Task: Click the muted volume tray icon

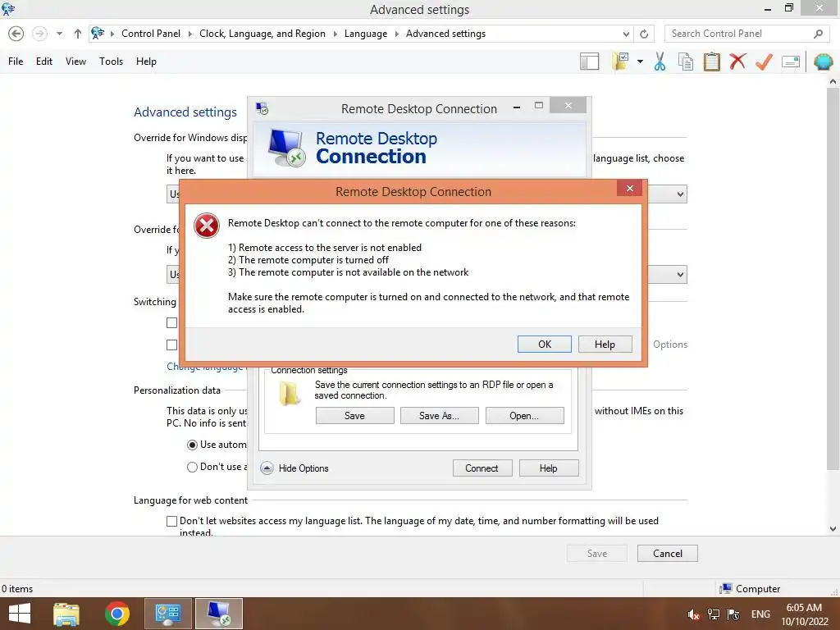Action: click(x=694, y=614)
